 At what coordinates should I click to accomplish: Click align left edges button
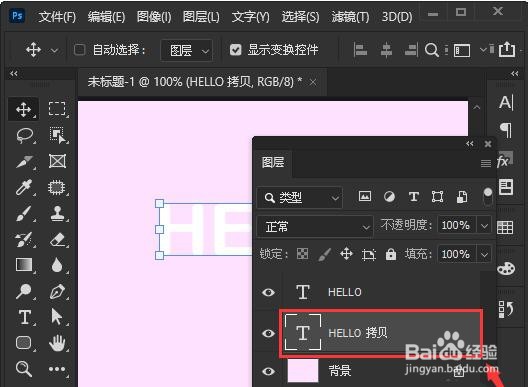click(x=360, y=50)
